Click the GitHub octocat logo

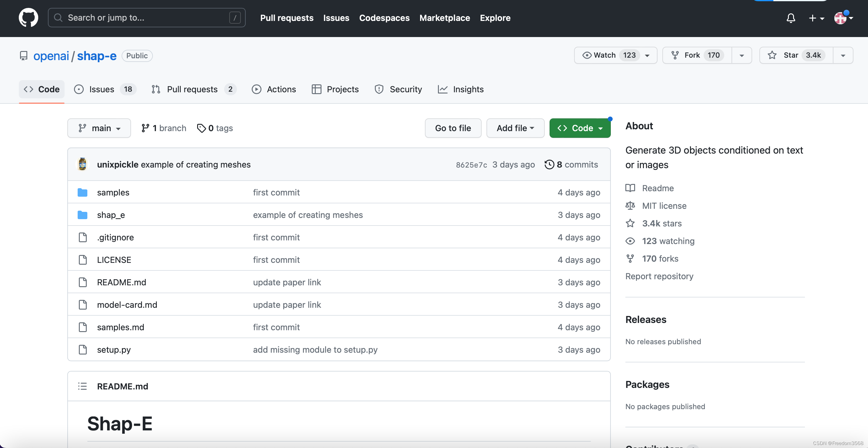(28, 18)
